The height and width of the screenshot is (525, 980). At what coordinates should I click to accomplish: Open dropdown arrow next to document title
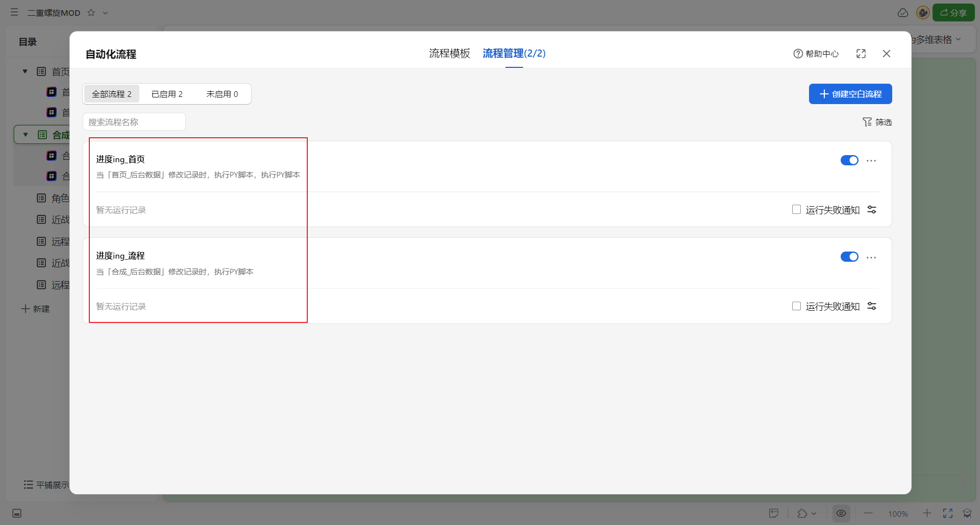pyautogui.click(x=106, y=13)
